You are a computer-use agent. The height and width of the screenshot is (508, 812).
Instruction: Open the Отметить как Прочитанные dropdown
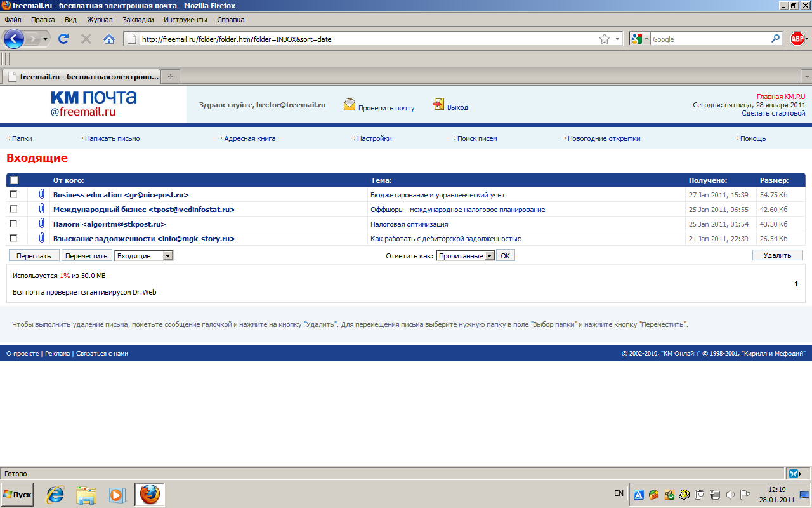coord(465,255)
